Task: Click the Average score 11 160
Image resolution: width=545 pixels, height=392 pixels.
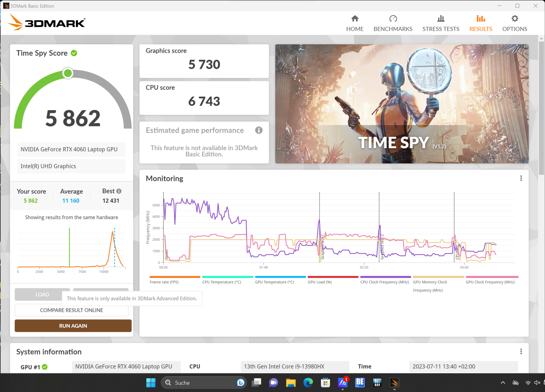Action: coord(71,201)
